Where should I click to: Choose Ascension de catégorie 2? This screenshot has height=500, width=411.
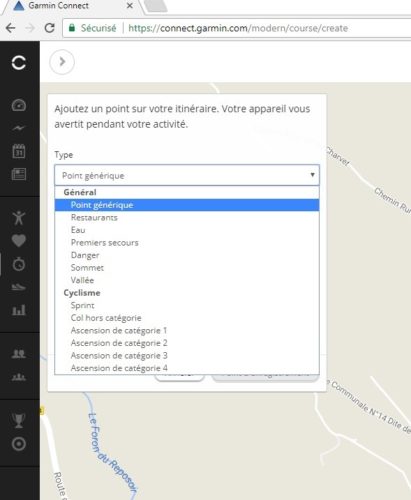[187, 343]
